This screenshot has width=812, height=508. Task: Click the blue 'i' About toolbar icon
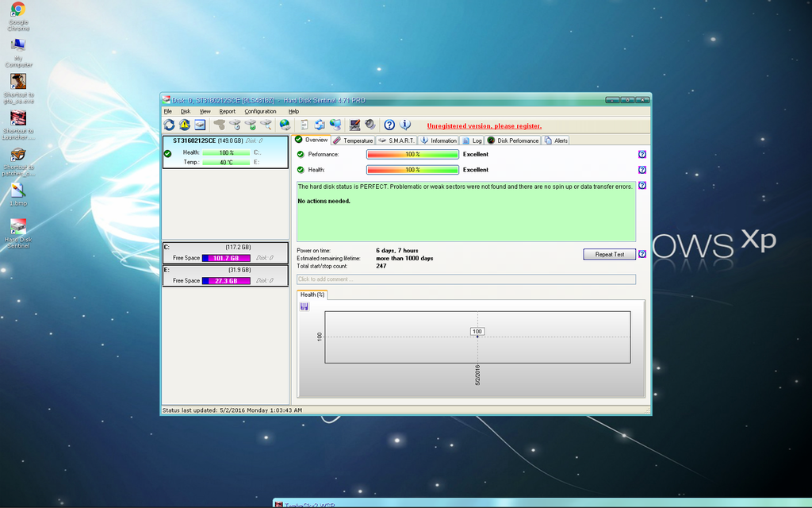pos(405,125)
